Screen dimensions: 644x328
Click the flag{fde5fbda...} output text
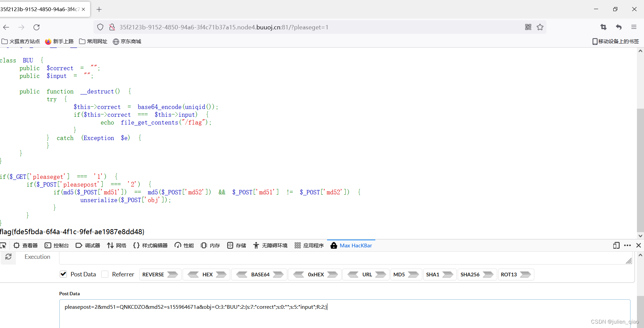(x=72, y=232)
